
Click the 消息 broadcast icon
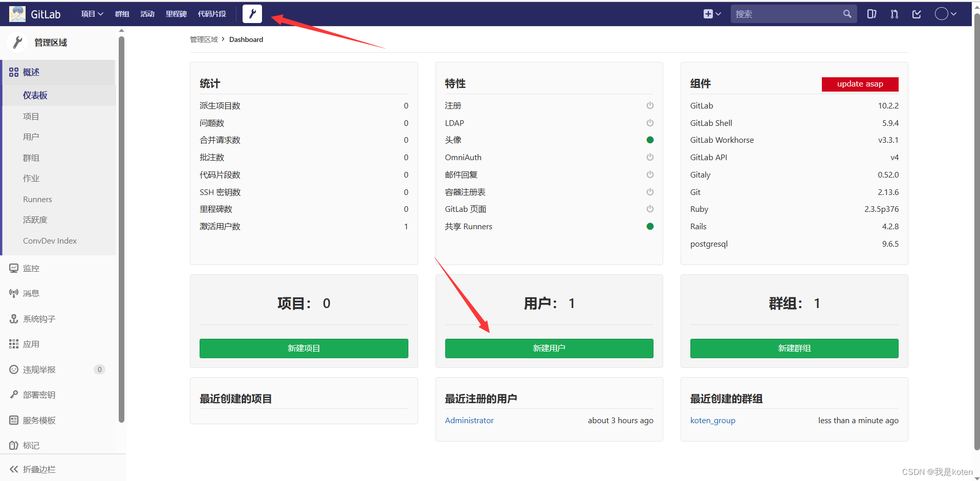(x=14, y=293)
